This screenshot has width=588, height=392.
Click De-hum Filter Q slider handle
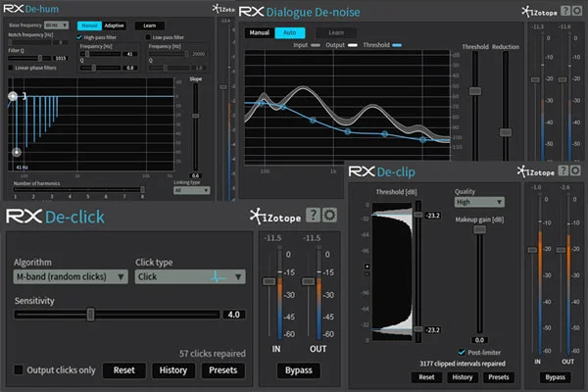(x=40, y=58)
